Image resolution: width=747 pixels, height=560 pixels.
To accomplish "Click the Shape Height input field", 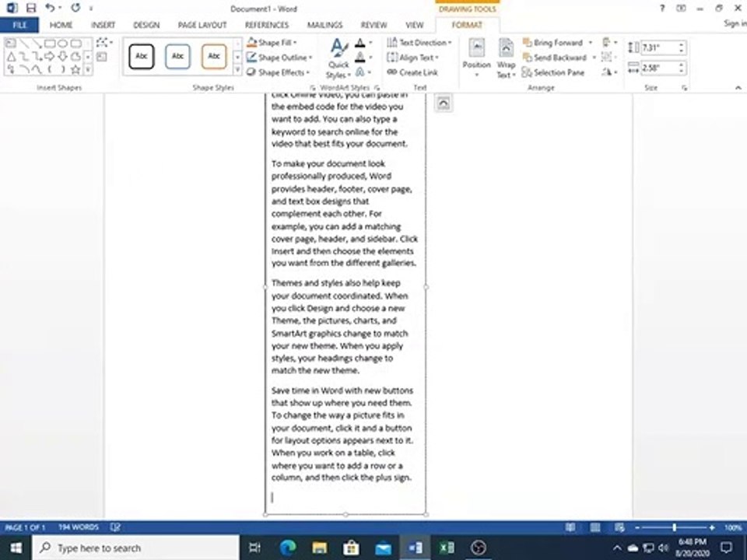I will (659, 47).
